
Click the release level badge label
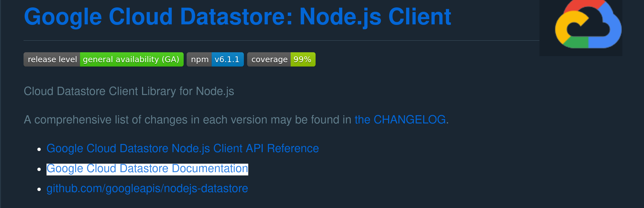click(52, 59)
